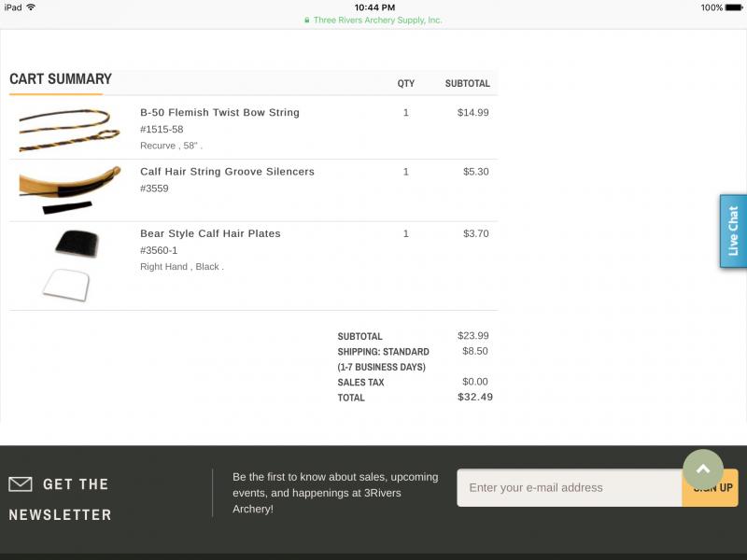Click the order total $32.49

coord(475,397)
